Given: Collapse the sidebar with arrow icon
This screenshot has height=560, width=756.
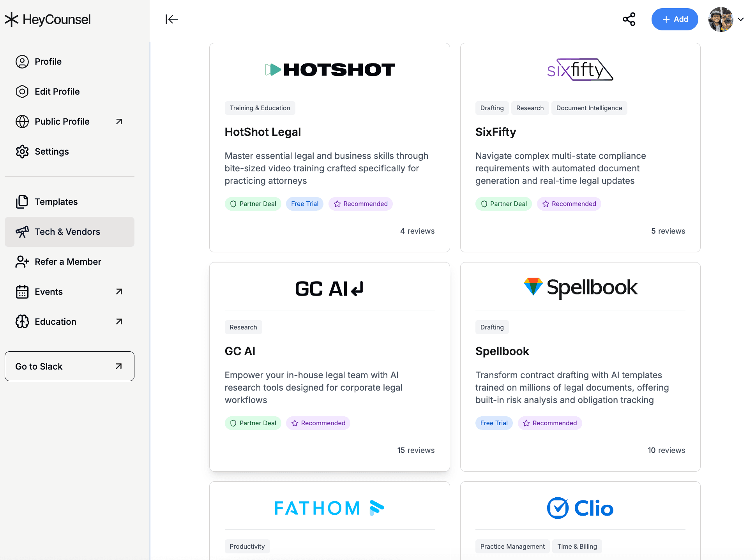Looking at the screenshot, I should 171,19.
